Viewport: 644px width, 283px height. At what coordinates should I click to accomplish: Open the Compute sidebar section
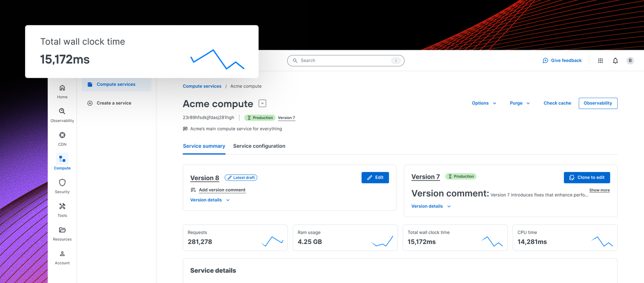62,163
